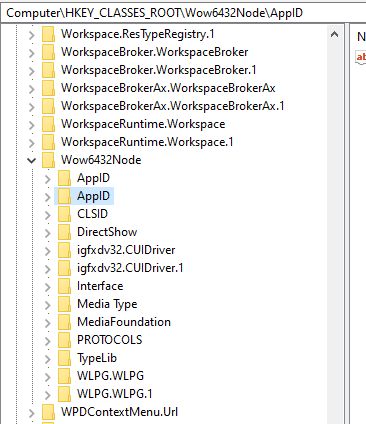Click the folder icon for PROTOCOLS
The width and height of the screenshot is (366, 424).
pos(64,340)
